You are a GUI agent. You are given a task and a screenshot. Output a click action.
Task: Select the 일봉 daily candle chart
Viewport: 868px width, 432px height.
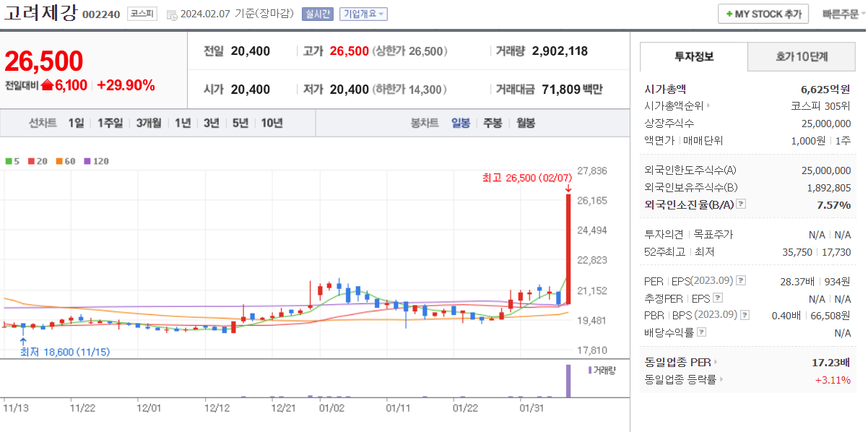pos(461,123)
